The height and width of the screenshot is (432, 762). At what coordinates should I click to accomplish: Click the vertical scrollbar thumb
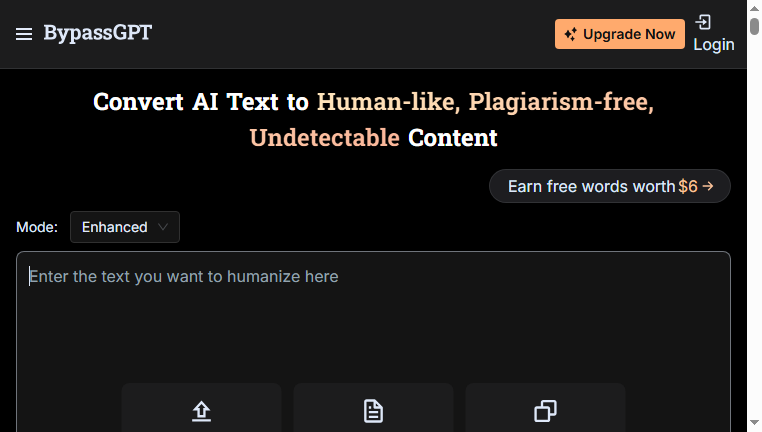754,26
